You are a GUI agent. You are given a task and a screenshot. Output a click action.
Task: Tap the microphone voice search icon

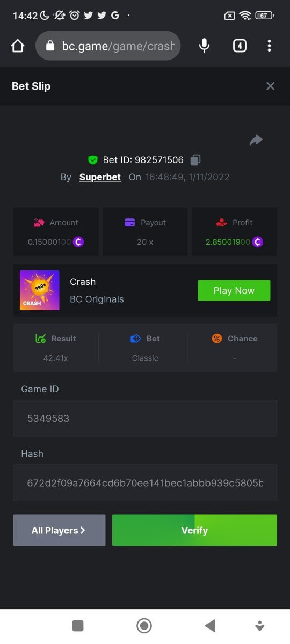tap(204, 46)
